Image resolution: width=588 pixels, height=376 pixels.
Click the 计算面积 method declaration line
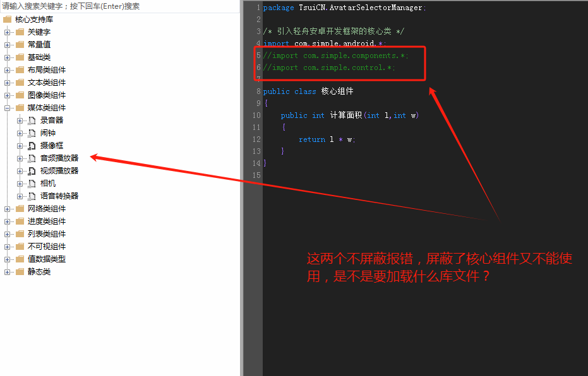[x=349, y=115]
